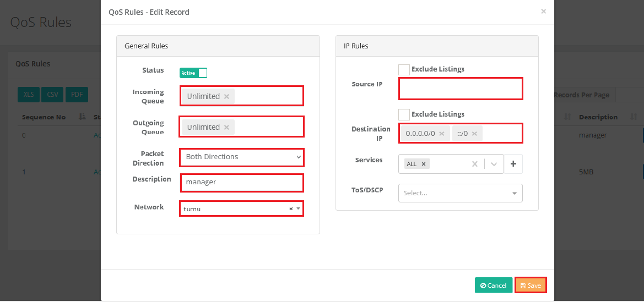
Task: Clear the tumu Network selection
Action: (291, 209)
